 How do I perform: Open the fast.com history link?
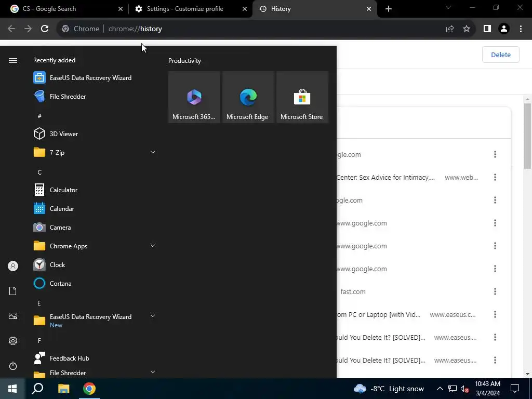[353, 291]
